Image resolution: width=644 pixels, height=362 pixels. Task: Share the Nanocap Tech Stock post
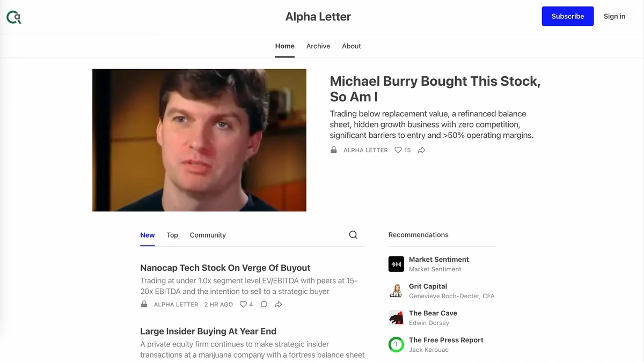click(x=279, y=304)
